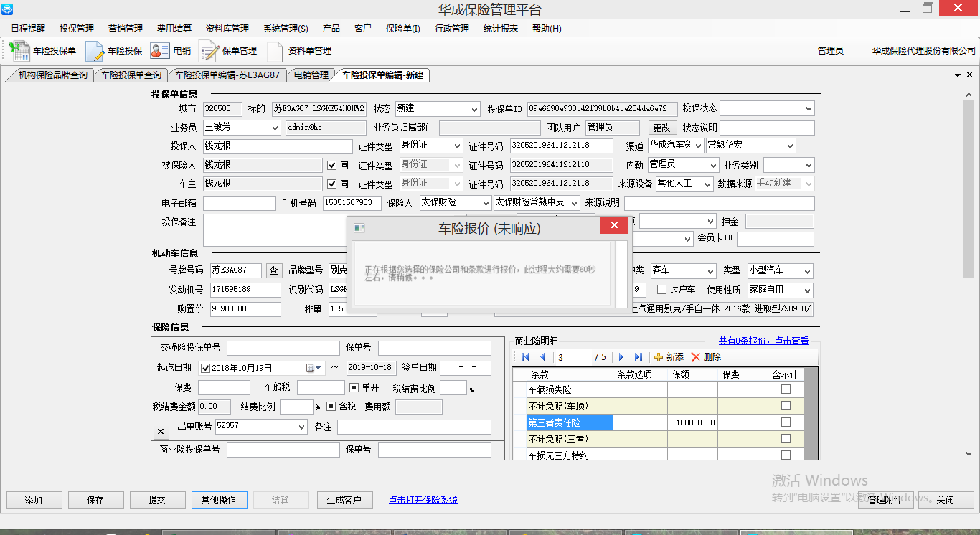Go to first record in 商业险明细
This screenshot has width=980, height=535.
pyautogui.click(x=525, y=357)
